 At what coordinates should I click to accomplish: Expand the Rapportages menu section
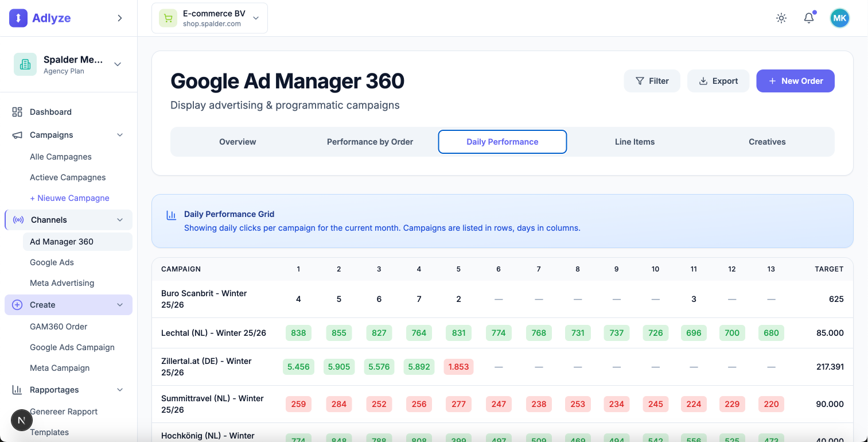tap(119, 390)
